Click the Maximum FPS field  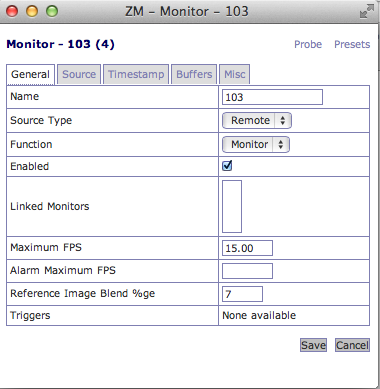point(247,248)
